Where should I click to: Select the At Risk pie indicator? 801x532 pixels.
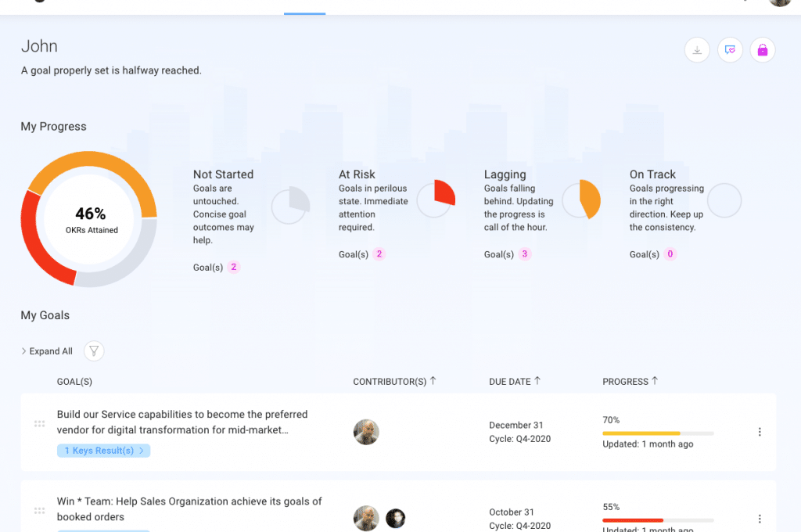[436, 199]
